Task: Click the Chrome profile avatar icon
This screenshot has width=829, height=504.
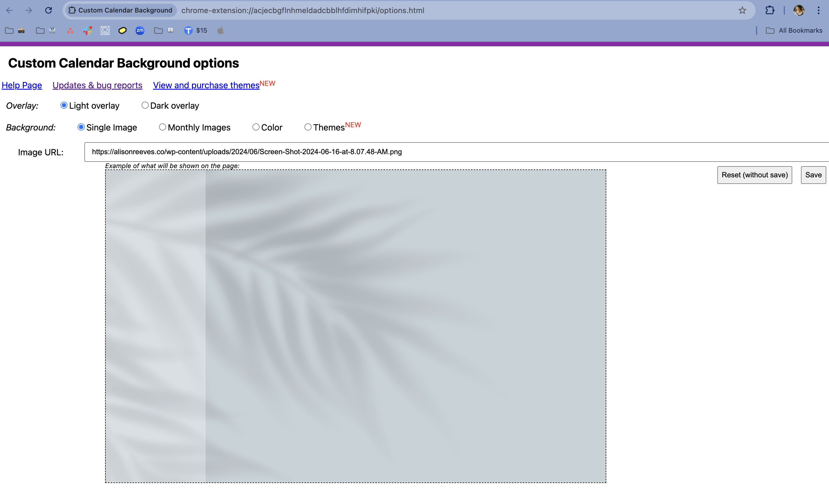Action: (x=799, y=10)
